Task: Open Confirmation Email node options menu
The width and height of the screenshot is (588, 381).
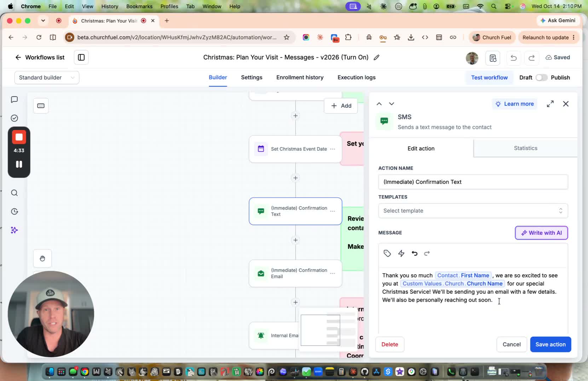Action: 333,274
